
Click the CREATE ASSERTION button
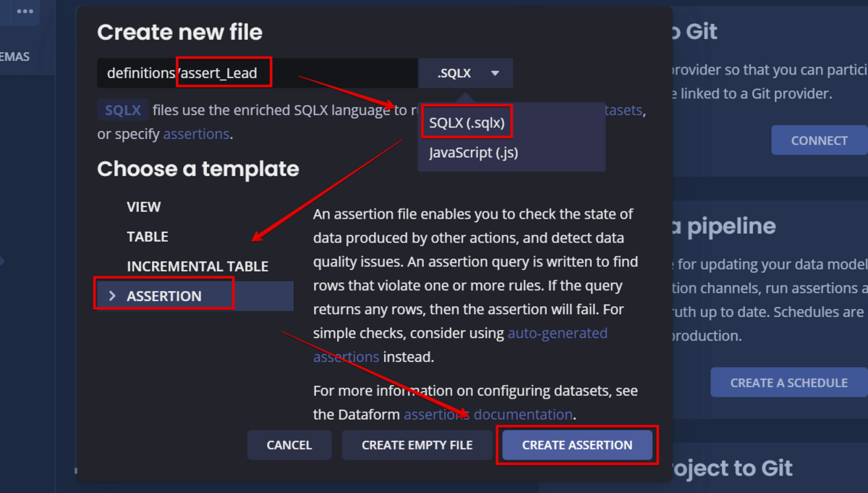click(577, 445)
